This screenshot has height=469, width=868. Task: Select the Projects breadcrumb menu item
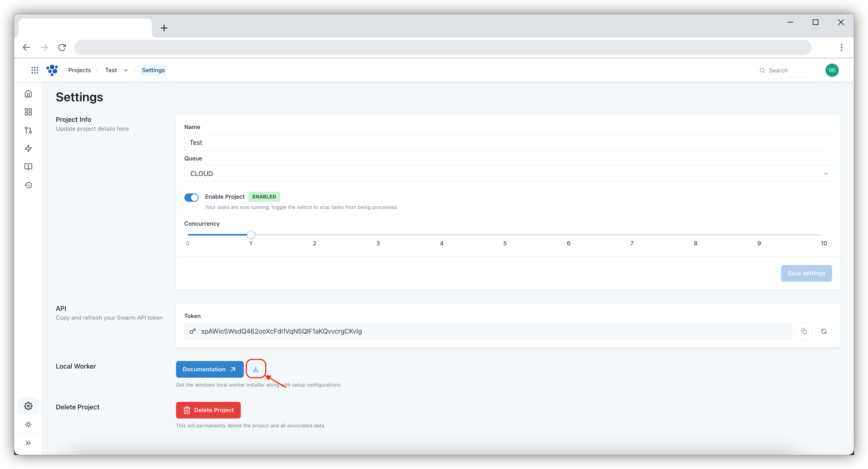point(80,70)
